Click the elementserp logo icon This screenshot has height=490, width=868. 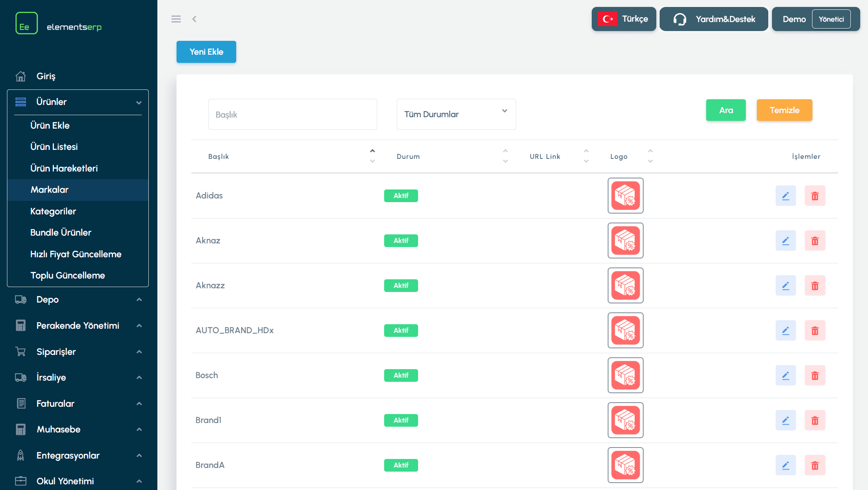point(27,23)
